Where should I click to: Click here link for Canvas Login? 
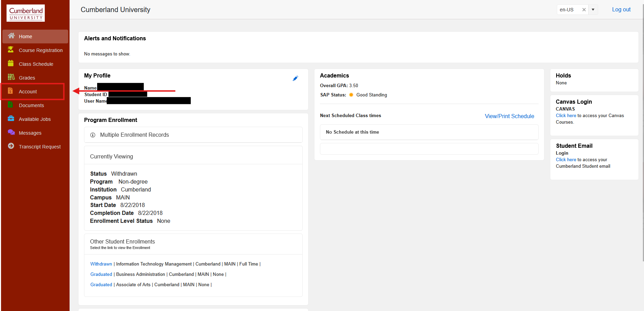566,116
